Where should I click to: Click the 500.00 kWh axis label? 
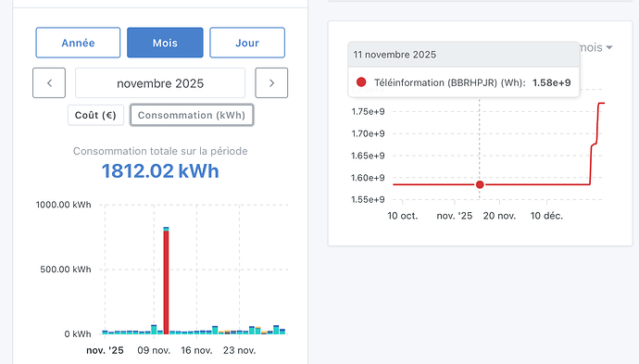pos(66,270)
